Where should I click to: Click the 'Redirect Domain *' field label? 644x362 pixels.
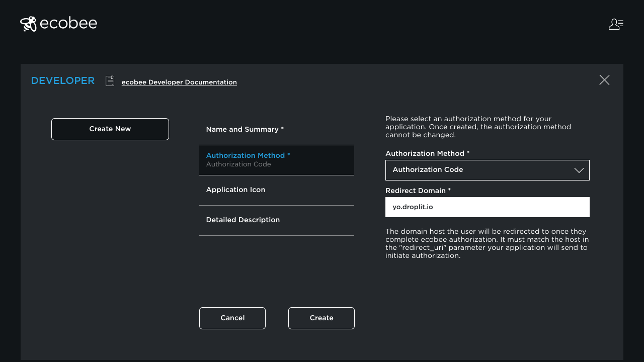pyautogui.click(x=418, y=191)
